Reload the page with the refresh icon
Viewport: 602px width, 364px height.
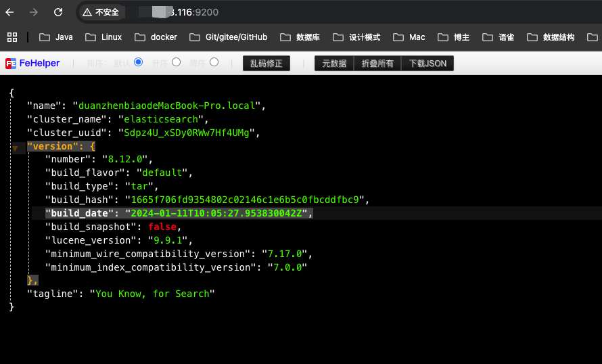58,12
